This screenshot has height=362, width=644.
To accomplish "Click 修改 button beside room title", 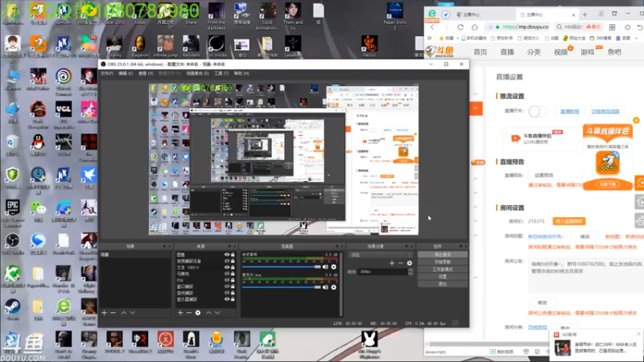I will (585, 237).
